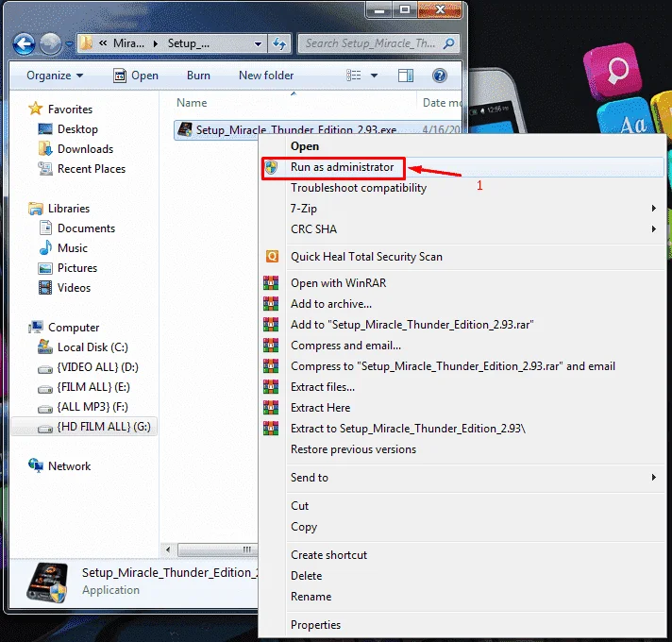This screenshot has height=642, width=672.
Task: Click Computer in the navigation pane
Action: [x=74, y=328]
